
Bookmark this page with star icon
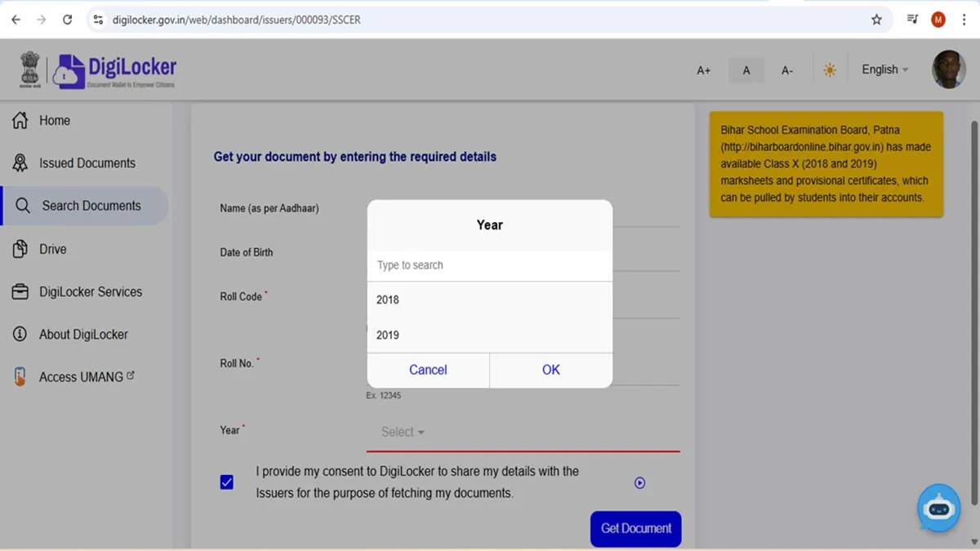(x=876, y=20)
